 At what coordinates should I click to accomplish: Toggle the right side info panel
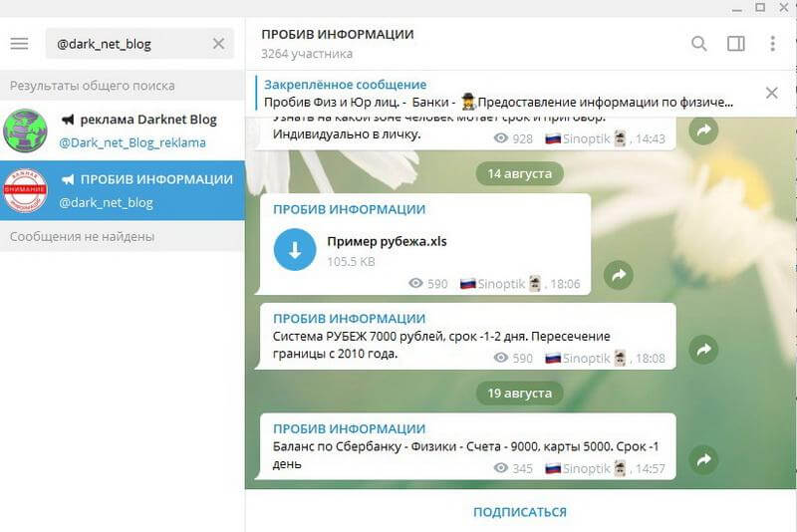(736, 44)
